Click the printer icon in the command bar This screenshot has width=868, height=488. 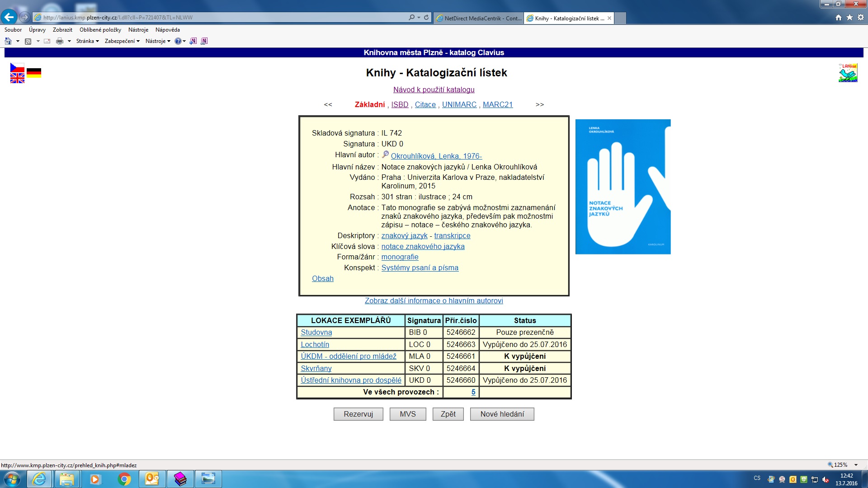[x=59, y=41]
